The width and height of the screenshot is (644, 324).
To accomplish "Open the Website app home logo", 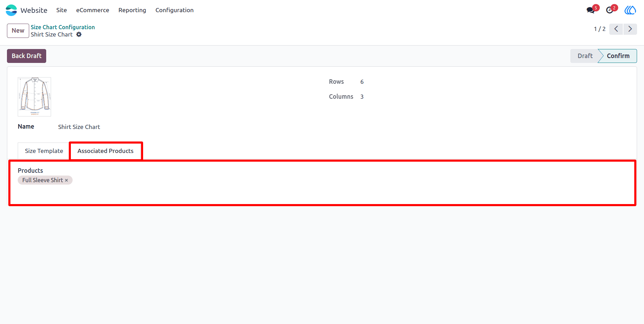I will coord(11,10).
